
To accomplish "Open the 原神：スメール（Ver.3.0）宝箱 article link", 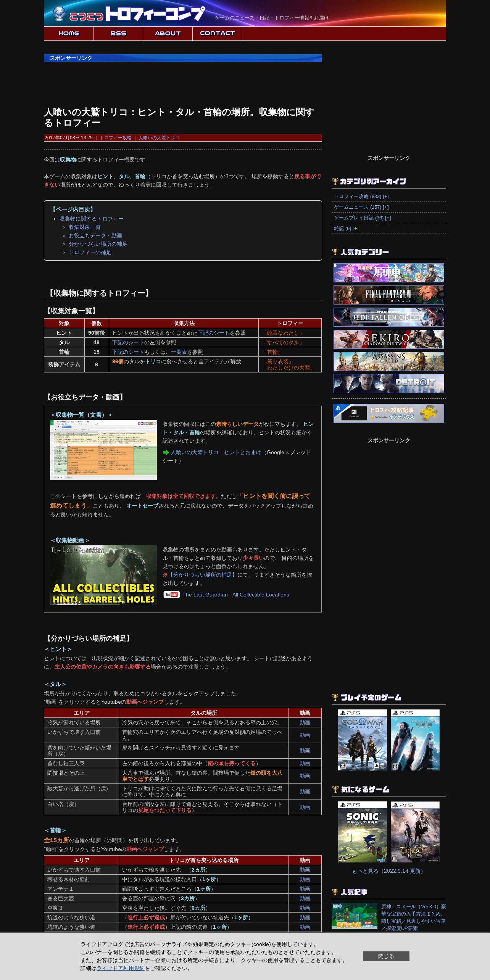I will 413,917.
